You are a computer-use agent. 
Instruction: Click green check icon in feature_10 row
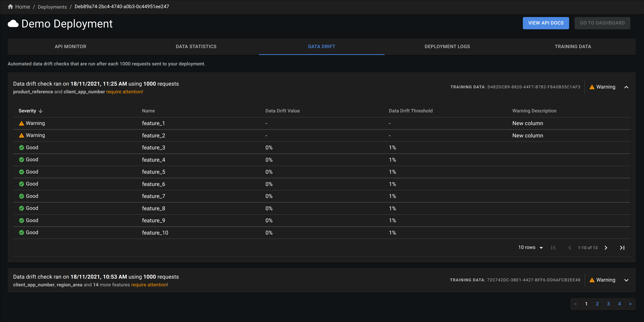[22, 233]
